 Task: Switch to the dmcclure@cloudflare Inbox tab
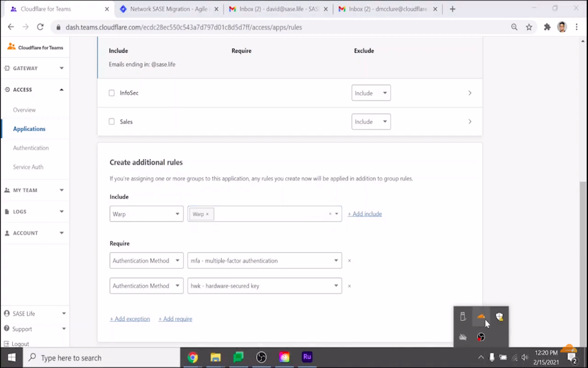[387, 9]
